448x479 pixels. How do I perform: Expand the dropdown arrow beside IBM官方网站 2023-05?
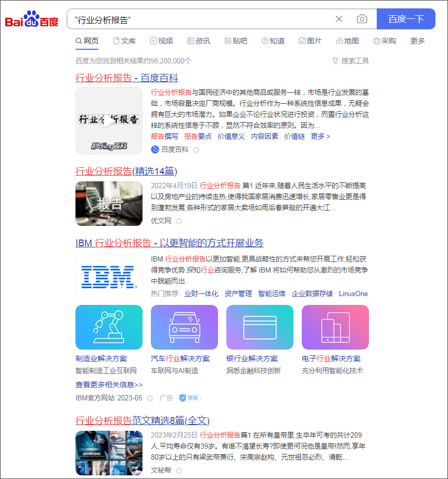tap(150, 398)
